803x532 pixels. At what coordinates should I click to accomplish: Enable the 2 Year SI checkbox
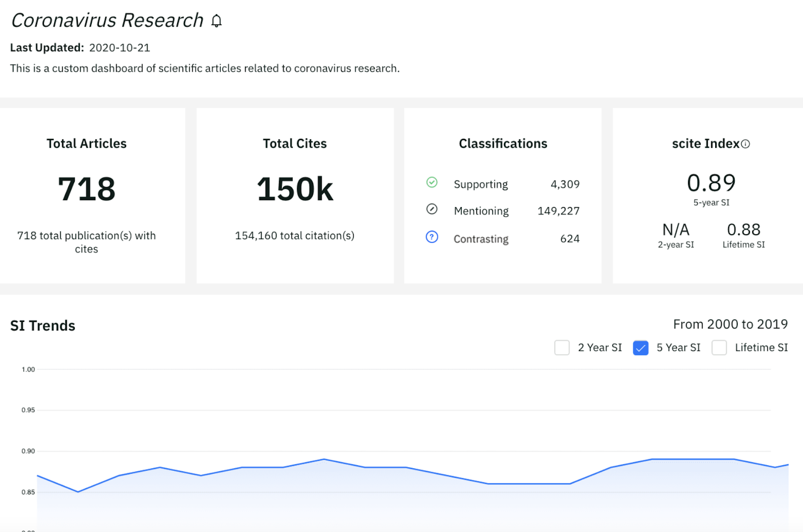click(562, 347)
